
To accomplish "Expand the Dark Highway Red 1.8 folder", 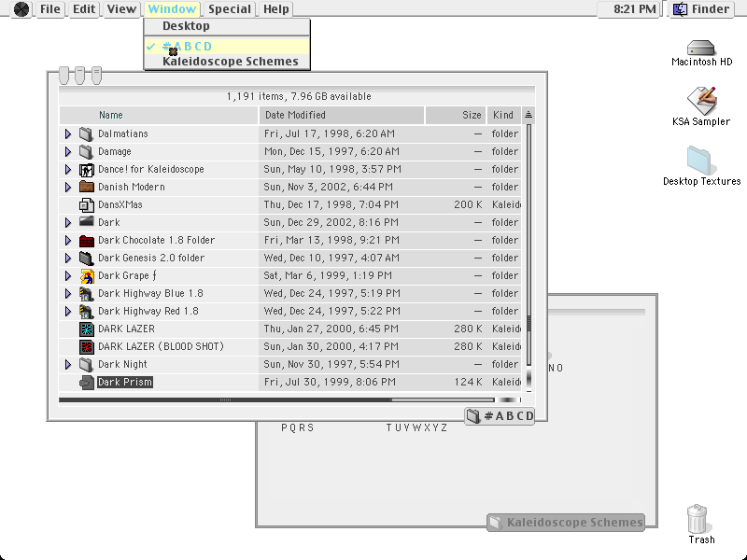I will 67,312.
